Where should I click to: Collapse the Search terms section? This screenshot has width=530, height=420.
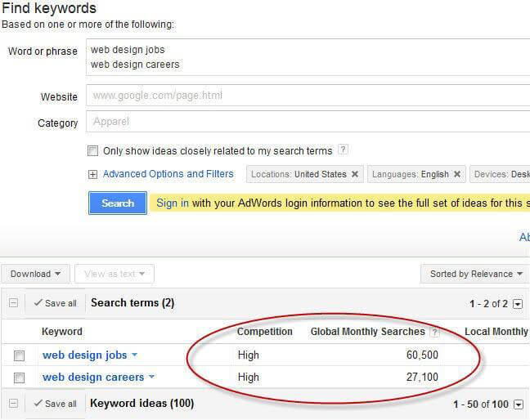[x=13, y=303]
